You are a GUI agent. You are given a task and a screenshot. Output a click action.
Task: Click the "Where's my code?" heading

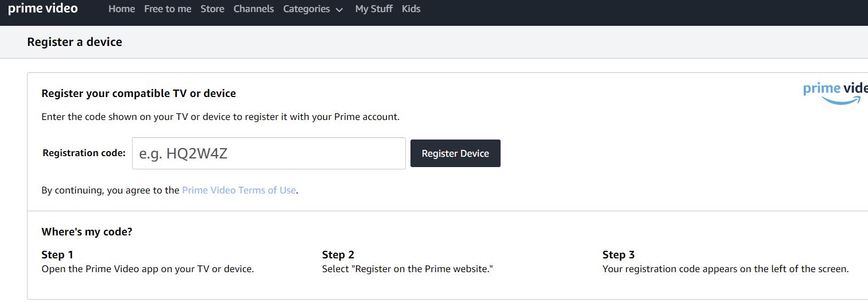tap(87, 232)
